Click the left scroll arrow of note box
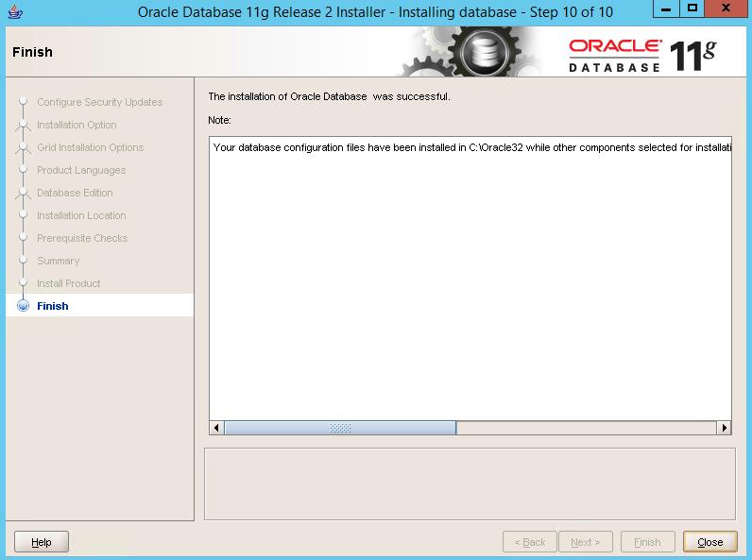This screenshot has width=752, height=560. click(216, 428)
